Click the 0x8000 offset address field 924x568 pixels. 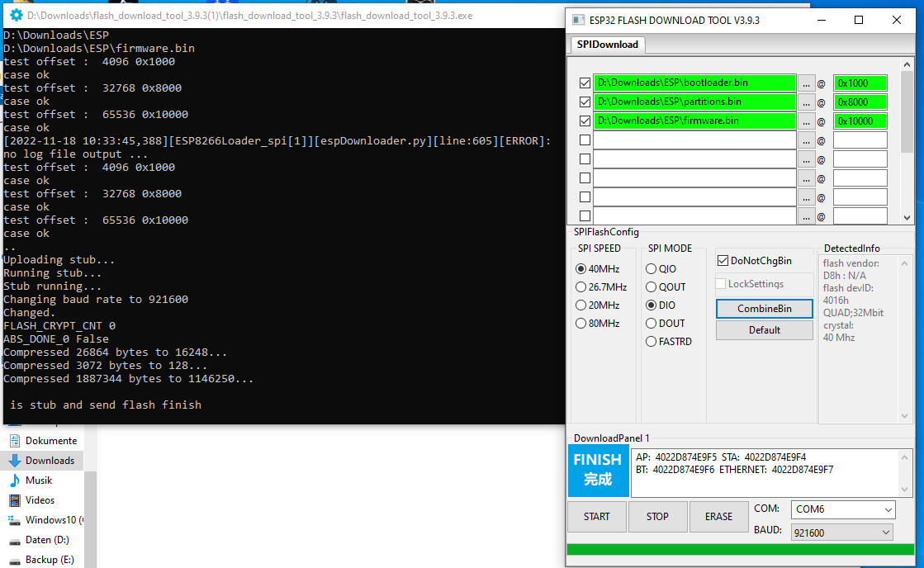click(x=860, y=102)
